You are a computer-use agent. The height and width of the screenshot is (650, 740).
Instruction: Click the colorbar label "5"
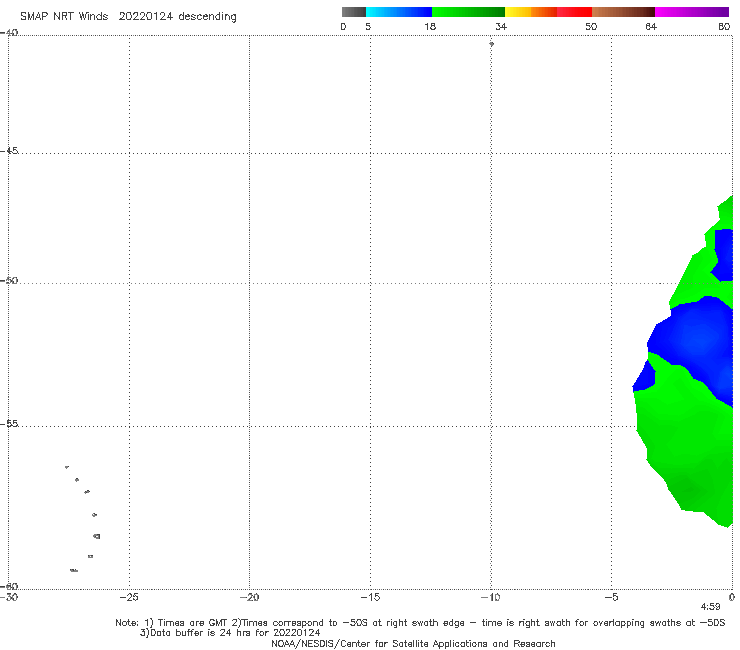[x=368, y=26]
